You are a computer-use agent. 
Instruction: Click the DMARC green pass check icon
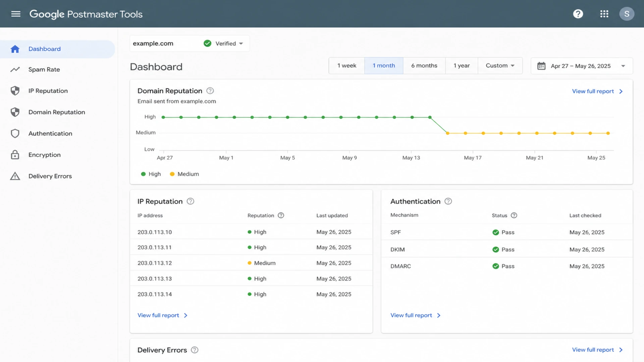[x=495, y=266]
